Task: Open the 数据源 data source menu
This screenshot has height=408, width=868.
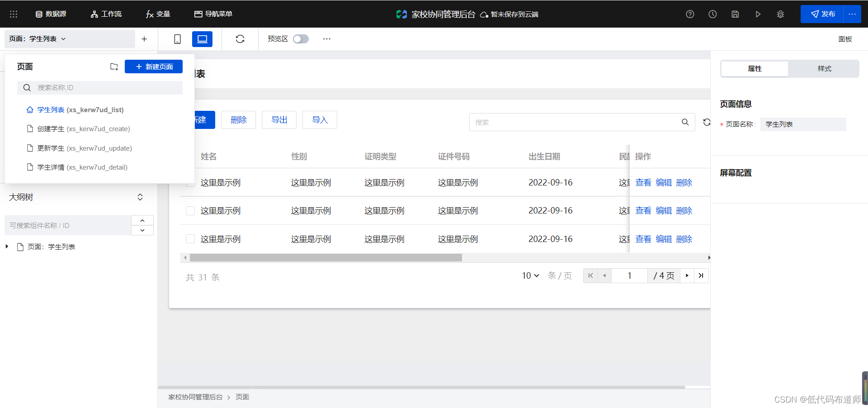Action: pyautogui.click(x=51, y=14)
